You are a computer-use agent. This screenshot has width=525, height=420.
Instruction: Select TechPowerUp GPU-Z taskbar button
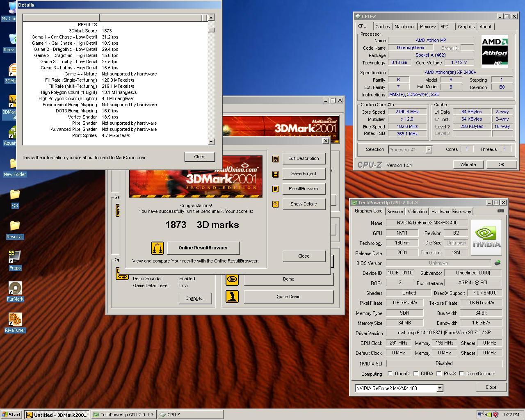point(123,415)
